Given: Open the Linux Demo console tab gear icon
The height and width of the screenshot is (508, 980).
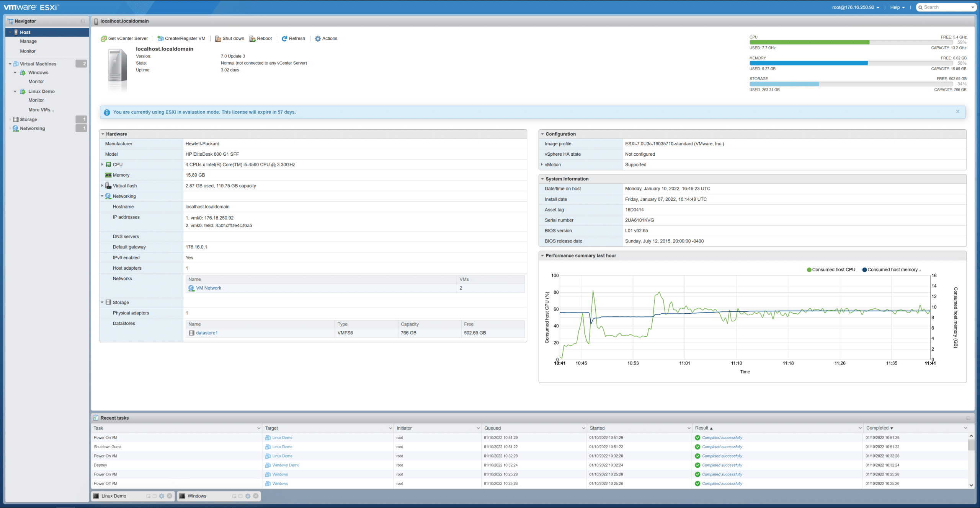Looking at the screenshot, I should coord(162,496).
